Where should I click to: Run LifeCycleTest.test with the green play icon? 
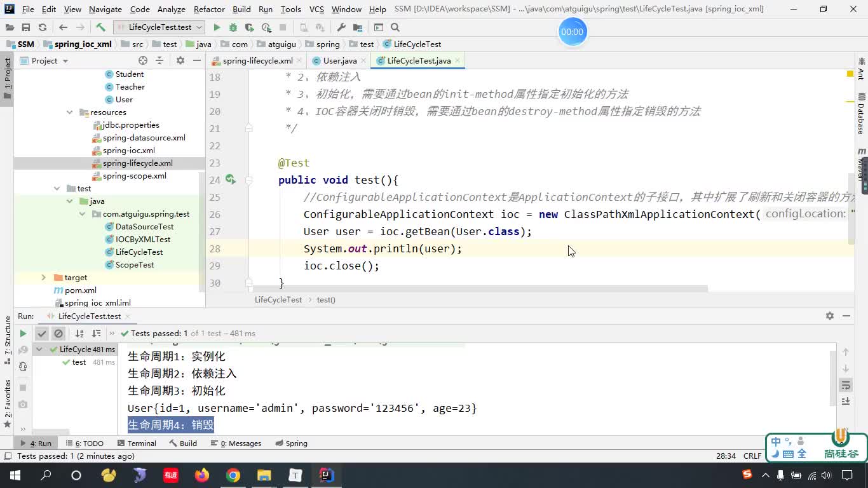pyautogui.click(x=217, y=27)
